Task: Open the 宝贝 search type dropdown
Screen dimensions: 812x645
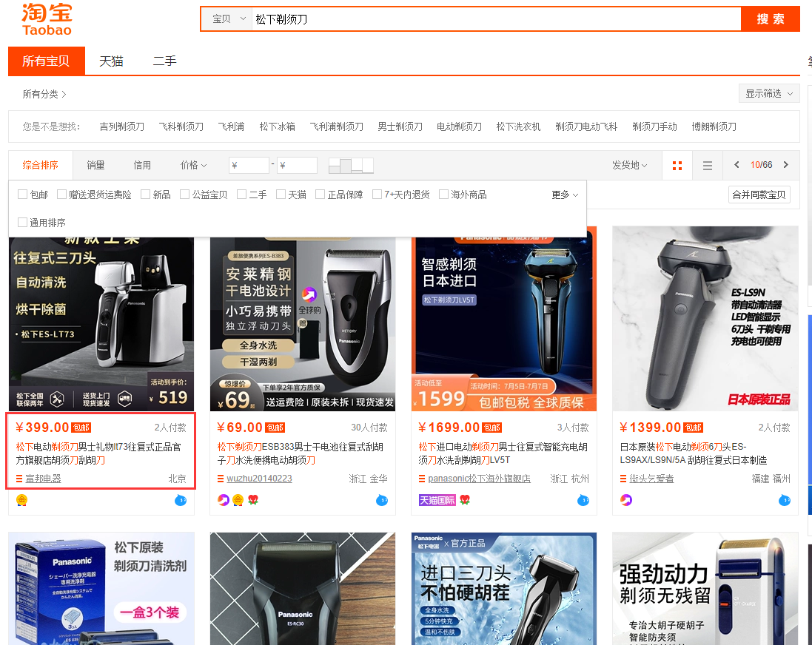Action: click(x=227, y=19)
